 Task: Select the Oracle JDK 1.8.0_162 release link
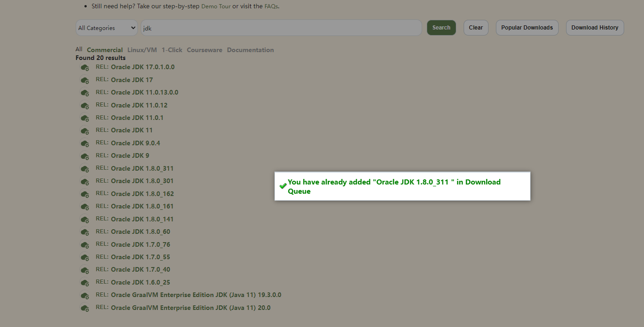click(142, 194)
